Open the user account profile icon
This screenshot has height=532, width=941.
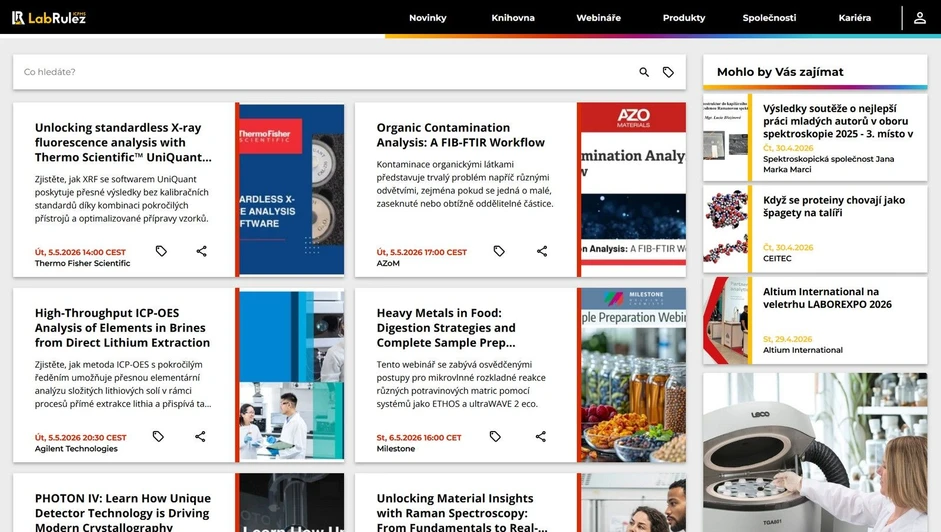[919, 18]
